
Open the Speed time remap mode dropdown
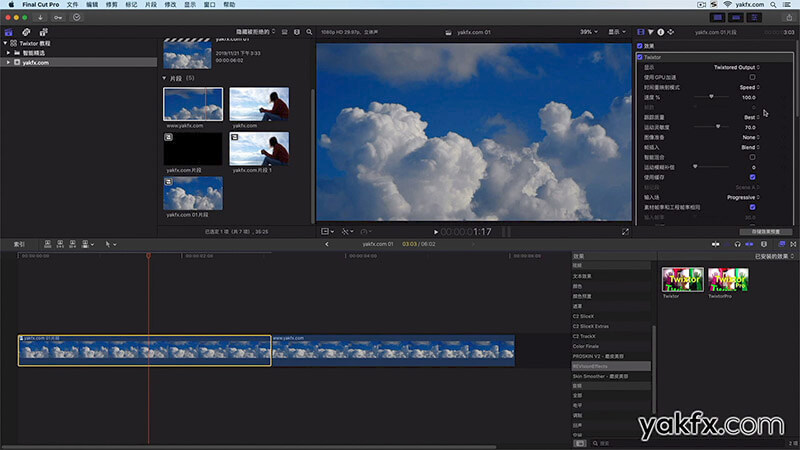[749, 87]
